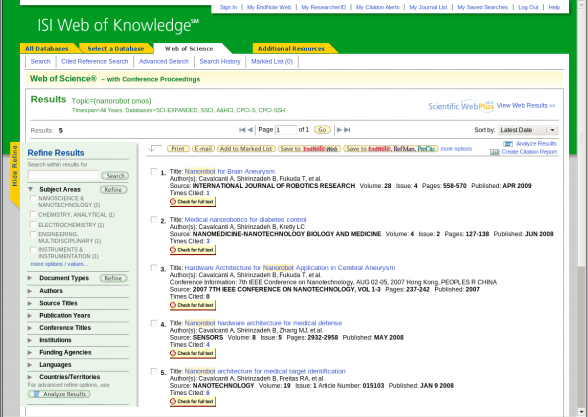Go to last page arrow icon
588x417 pixels.
click(347, 130)
